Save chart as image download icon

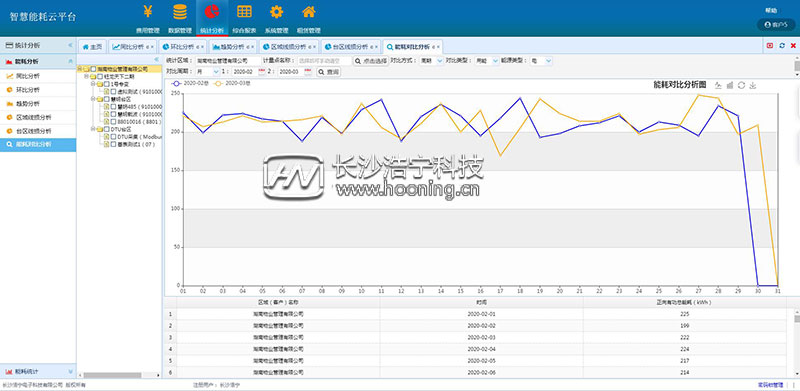pos(753,85)
